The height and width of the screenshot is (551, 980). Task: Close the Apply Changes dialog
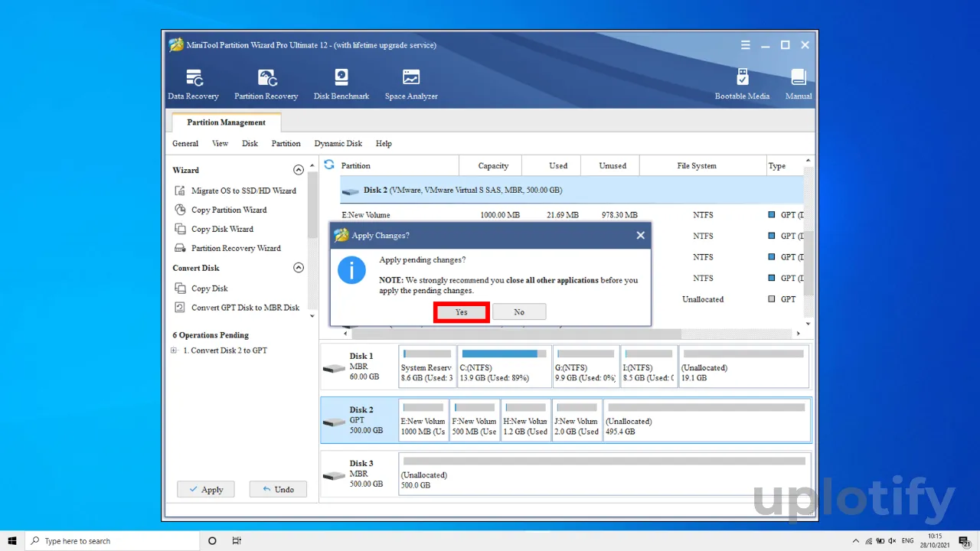point(640,236)
